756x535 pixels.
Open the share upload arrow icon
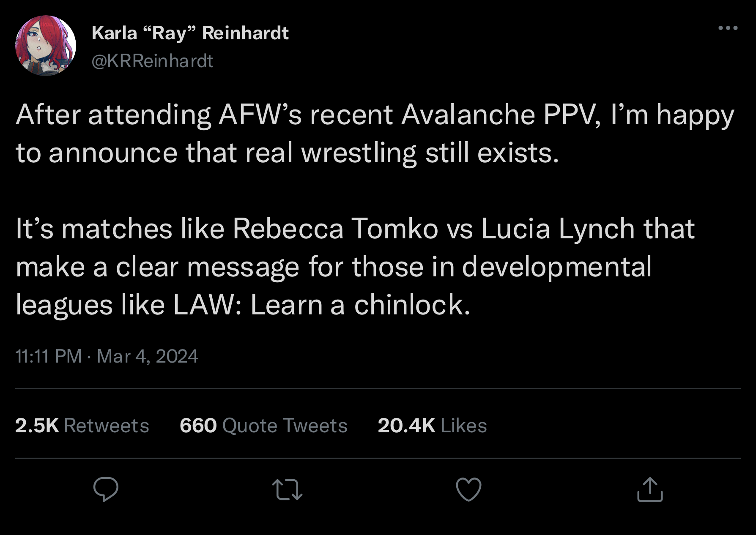pos(650,489)
